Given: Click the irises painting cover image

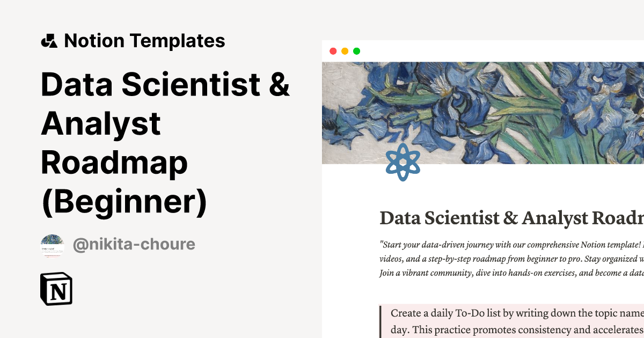Looking at the screenshot, I should click(x=483, y=113).
